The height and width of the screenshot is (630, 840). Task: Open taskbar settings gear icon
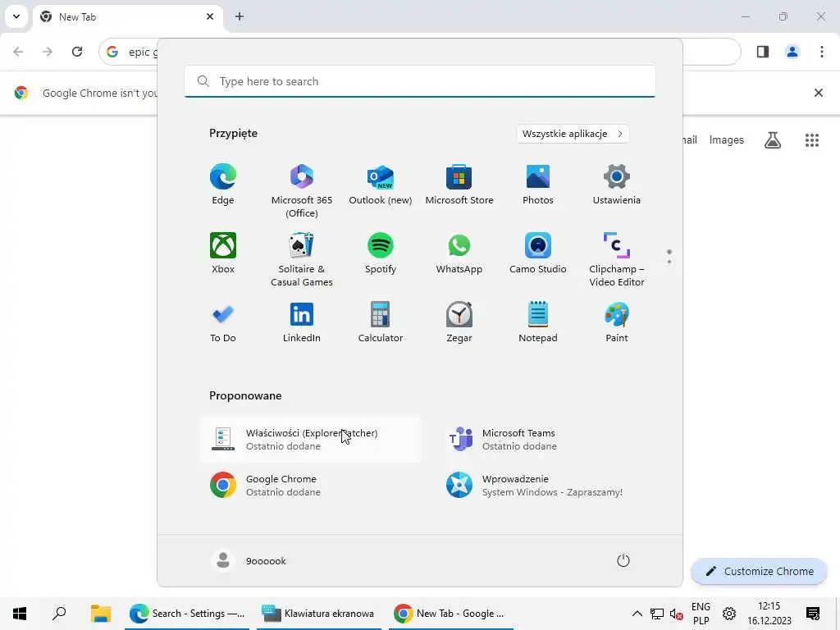coord(729,614)
